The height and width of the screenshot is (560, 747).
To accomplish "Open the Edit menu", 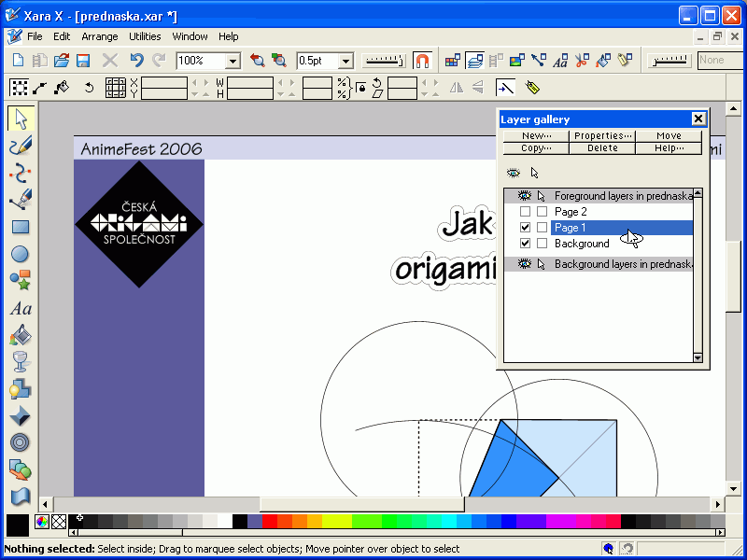I will click(62, 36).
